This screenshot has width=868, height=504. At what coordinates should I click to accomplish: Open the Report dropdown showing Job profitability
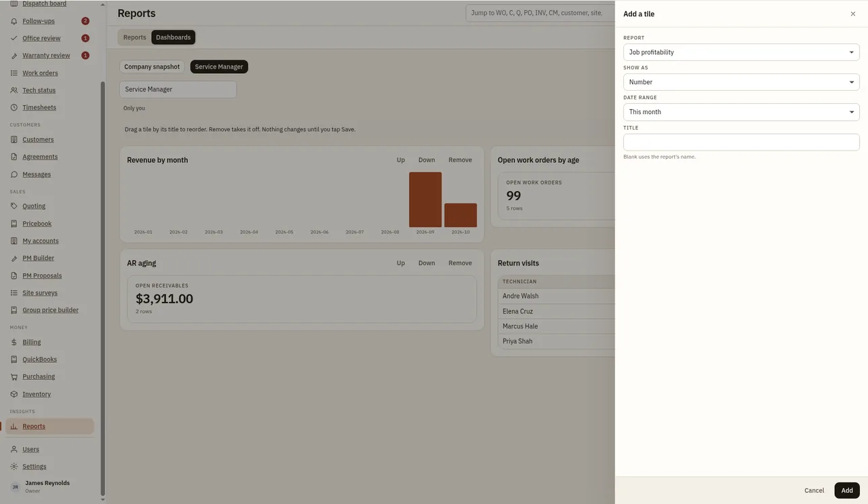pyautogui.click(x=741, y=52)
